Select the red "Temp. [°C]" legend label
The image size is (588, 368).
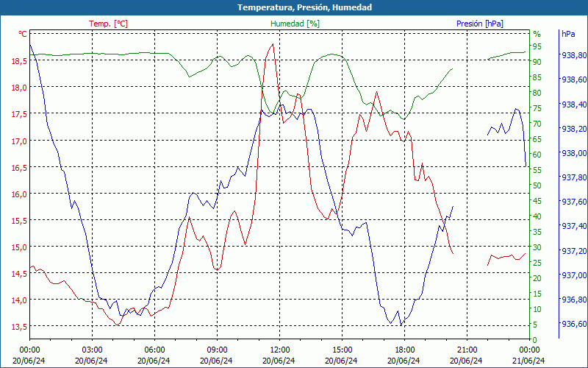[x=108, y=24]
